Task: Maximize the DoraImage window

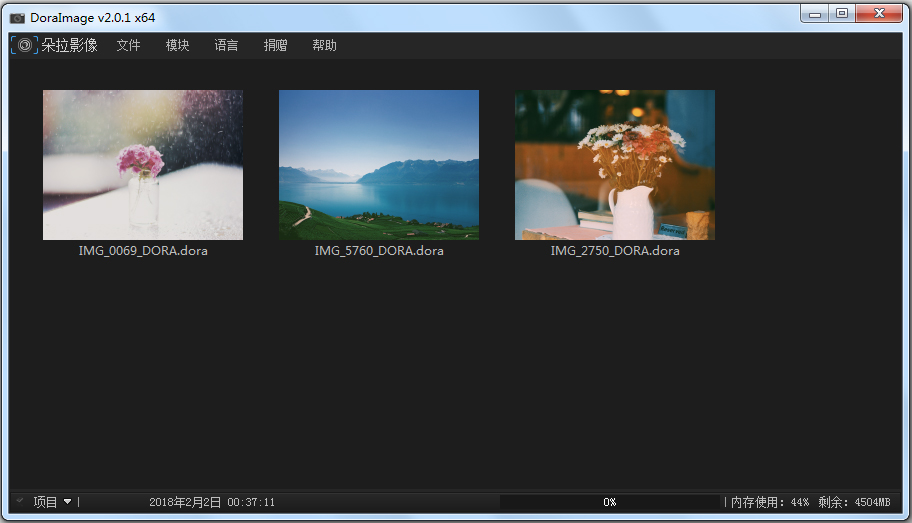Action: [x=841, y=14]
